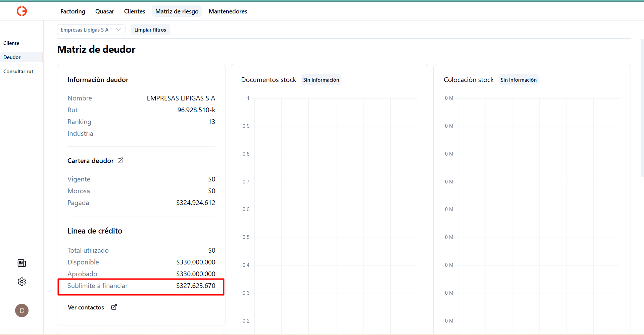The width and height of the screenshot is (644, 335).
Task: Click the company logo icon
Action: [x=21, y=11]
